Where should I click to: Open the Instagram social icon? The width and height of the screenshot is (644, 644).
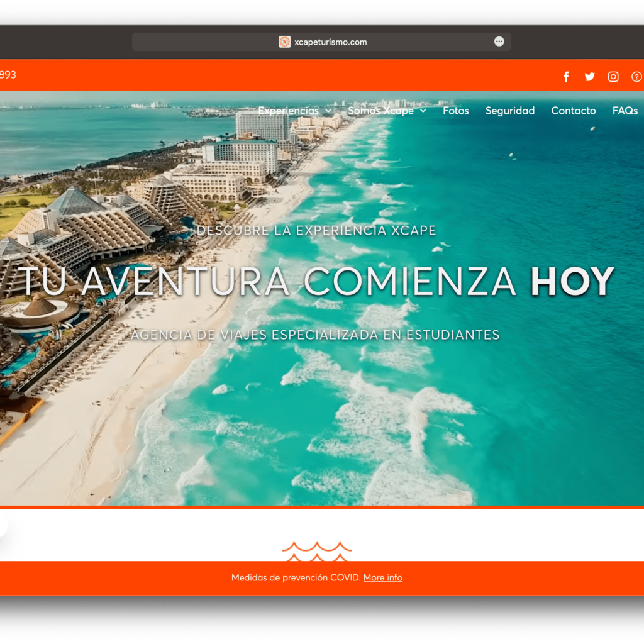click(x=613, y=77)
